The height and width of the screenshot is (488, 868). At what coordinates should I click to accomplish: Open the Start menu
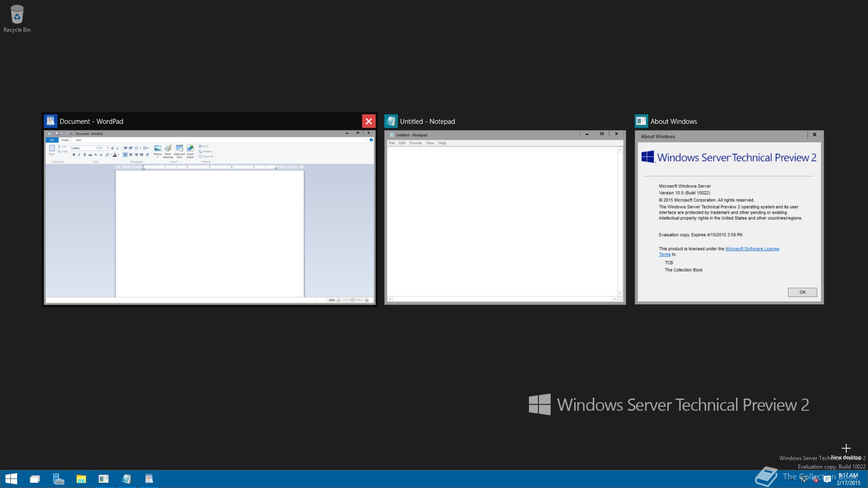(11, 479)
